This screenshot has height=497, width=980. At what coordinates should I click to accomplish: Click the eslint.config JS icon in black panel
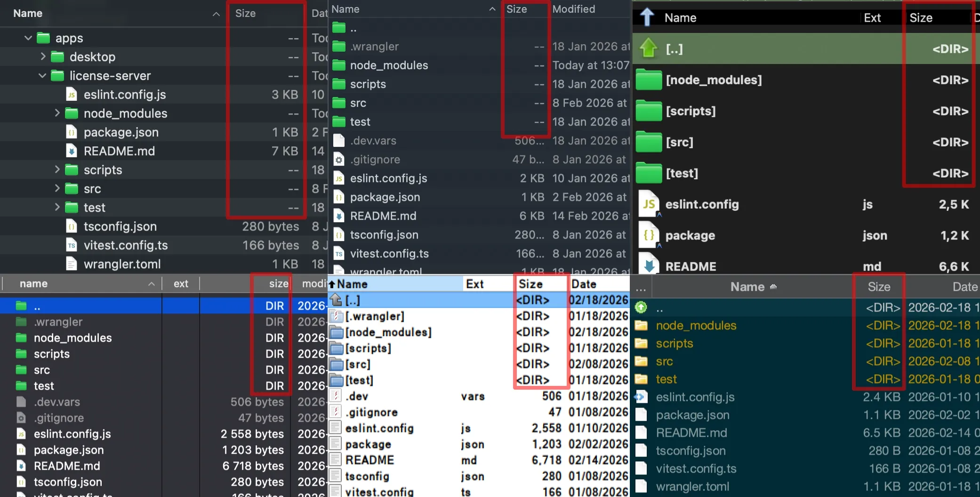tap(649, 204)
